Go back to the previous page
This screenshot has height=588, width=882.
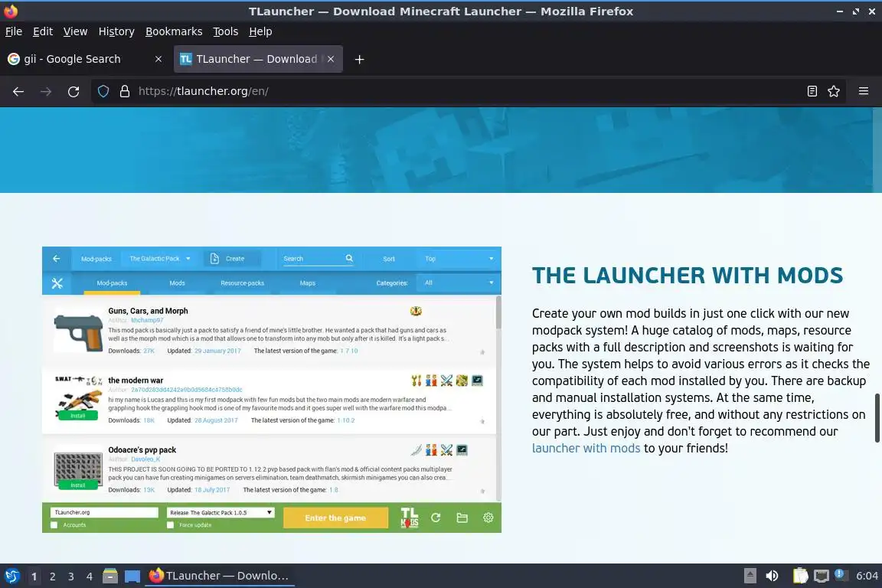pos(18,91)
